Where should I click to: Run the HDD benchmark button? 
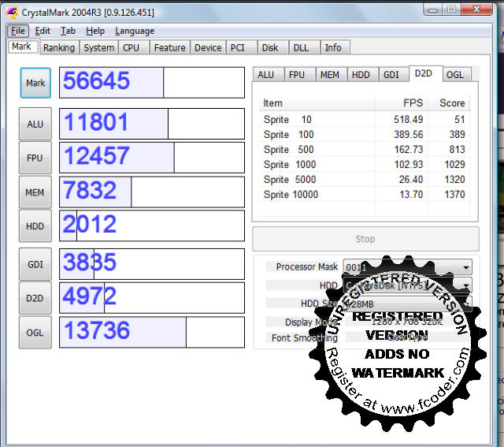point(35,226)
